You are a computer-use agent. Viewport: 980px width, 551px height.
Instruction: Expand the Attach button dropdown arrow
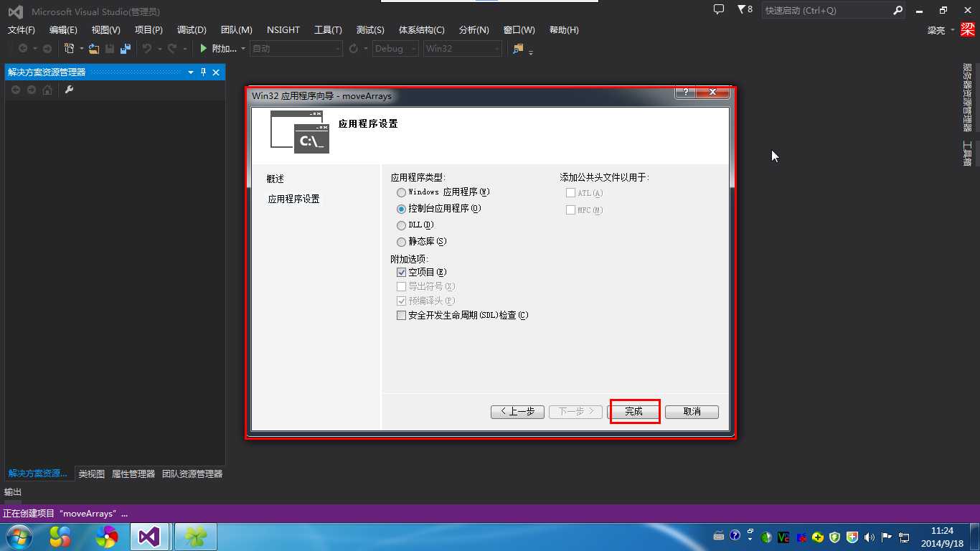[242, 49]
